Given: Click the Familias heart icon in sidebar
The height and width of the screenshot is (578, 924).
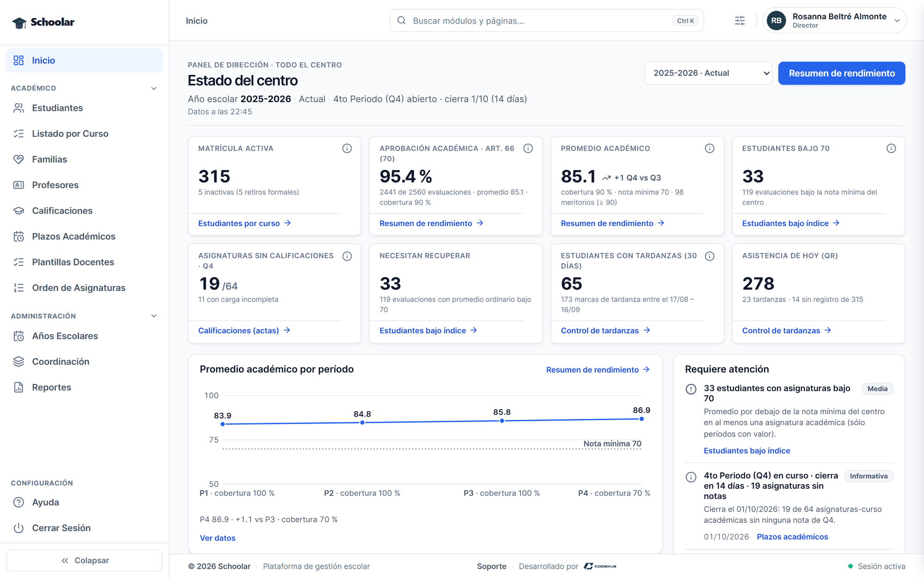Looking at the screenshot, I should click(x=18, y=160).
